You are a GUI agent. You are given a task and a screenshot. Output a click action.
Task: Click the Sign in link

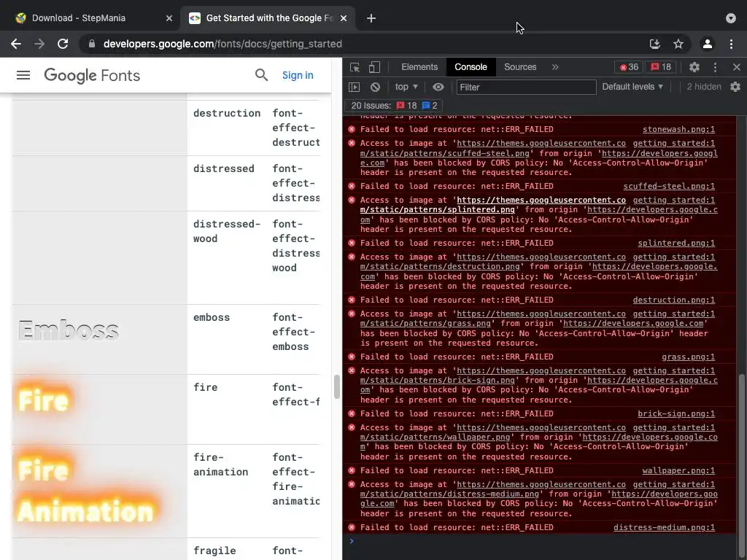pyautogui.click(x=298, y=75)
